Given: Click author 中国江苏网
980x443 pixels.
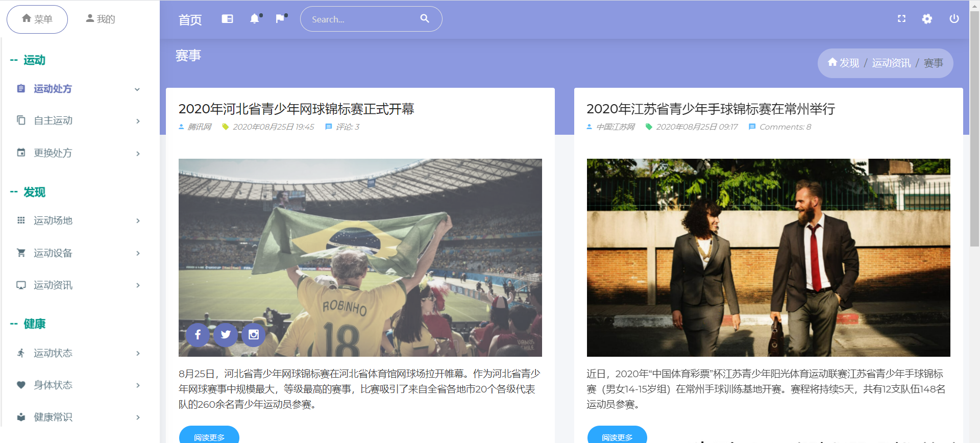Looking at the screenshot, I should pos(616,127).
